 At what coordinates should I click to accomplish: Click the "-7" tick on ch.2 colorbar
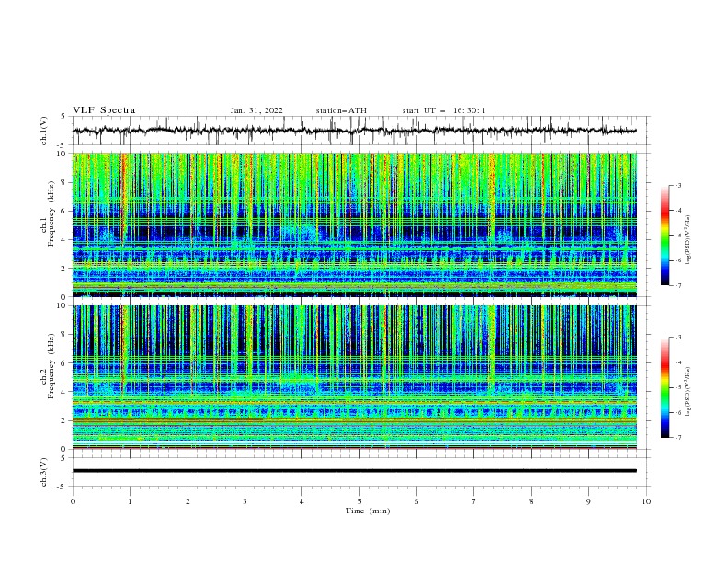point(678,437)
